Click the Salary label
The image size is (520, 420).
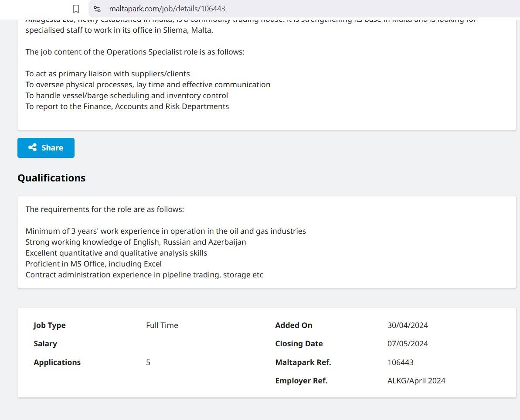(45, 344)
